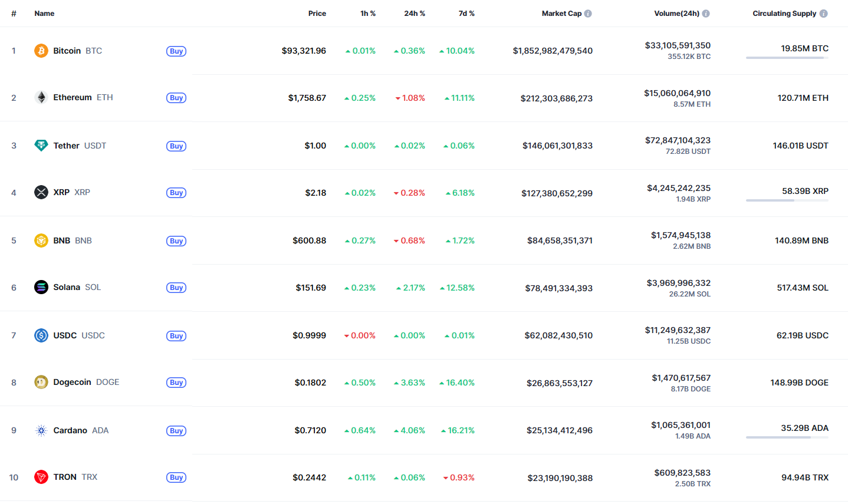Screen dimensions: 848x504
Task: Click the Tether coin logo
Action: click(41, 146)
